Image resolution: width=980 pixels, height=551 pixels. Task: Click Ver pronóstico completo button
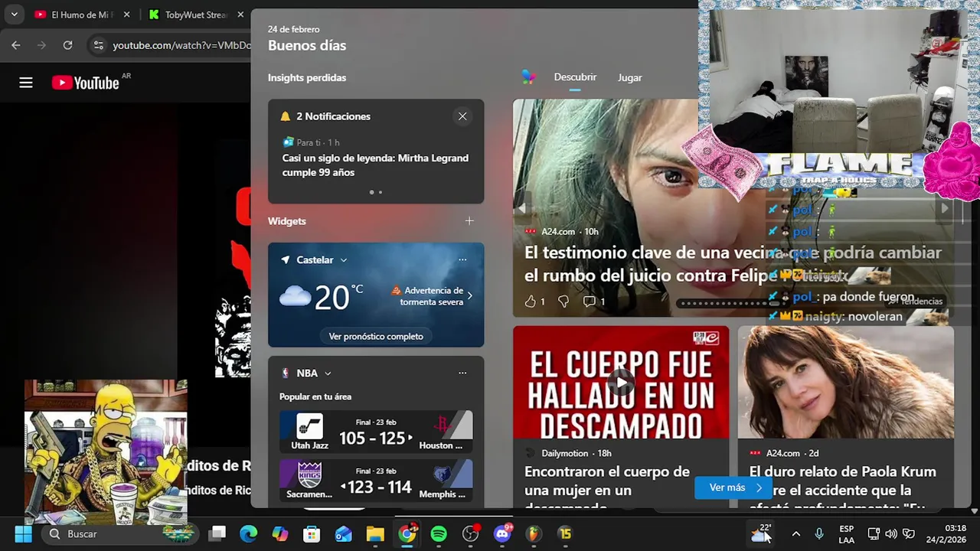pyautogui.click(x=376, y=336)
